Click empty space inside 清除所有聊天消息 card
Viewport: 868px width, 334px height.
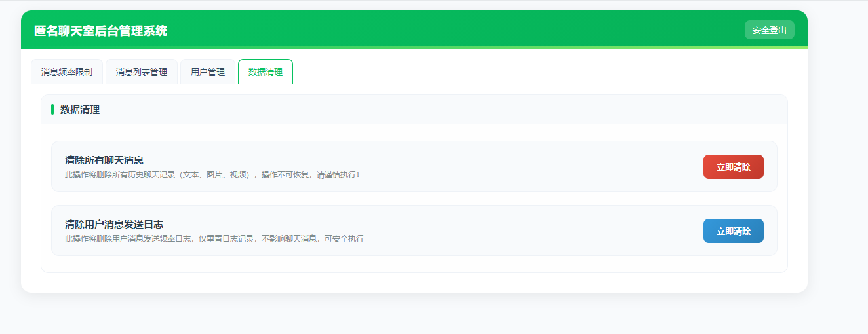click(x=524, y=166)
